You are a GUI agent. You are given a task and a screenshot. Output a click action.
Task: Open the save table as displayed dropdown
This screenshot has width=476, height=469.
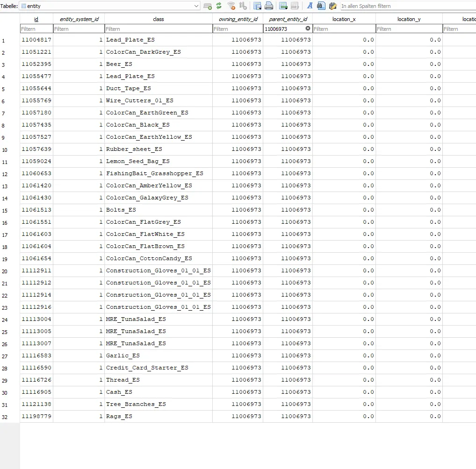(257, 6)
